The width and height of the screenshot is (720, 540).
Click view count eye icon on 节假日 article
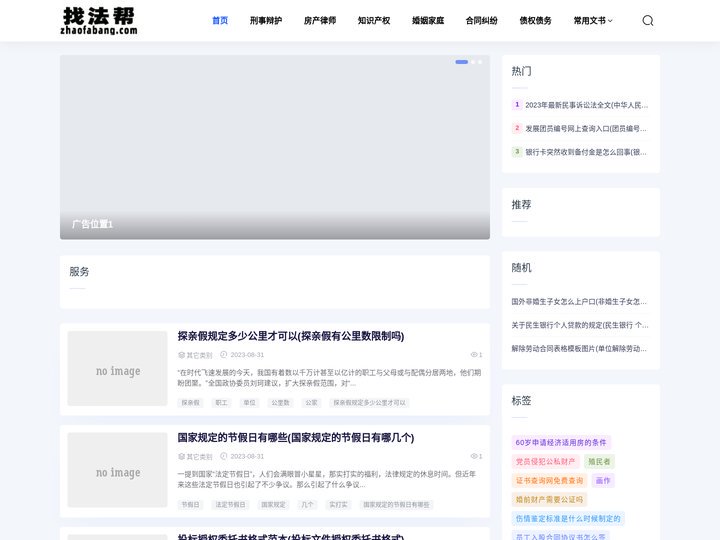pos(474,456)
